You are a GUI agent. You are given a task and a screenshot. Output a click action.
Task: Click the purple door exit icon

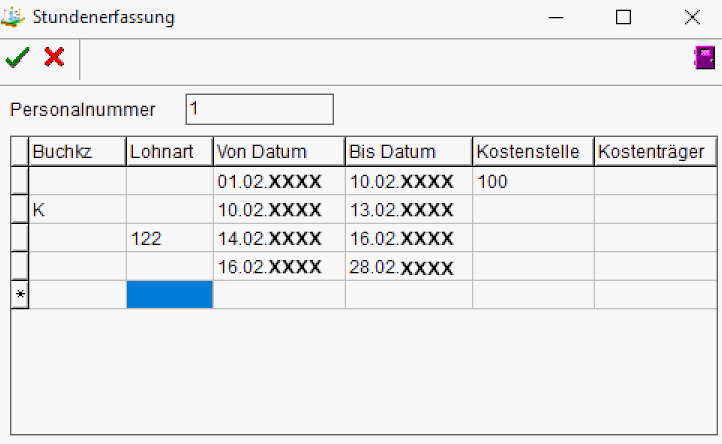[704, 58]
